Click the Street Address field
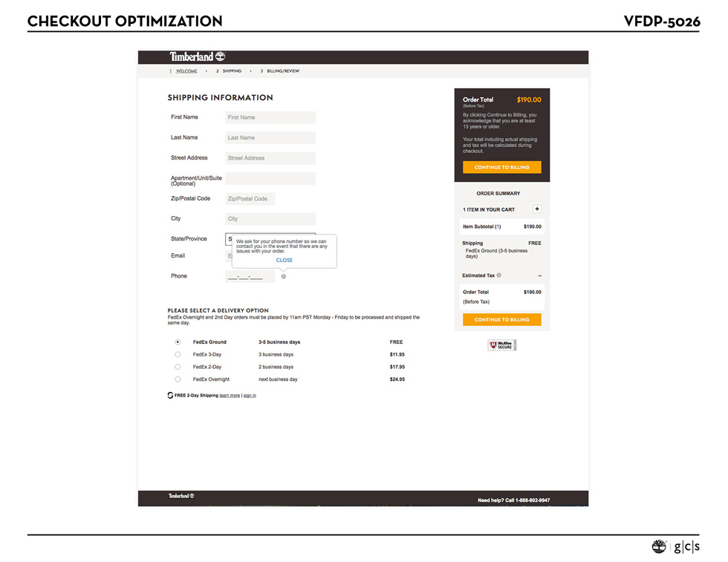Image resolution: width=728 pixels, height=562 pixels. (270, 158)
